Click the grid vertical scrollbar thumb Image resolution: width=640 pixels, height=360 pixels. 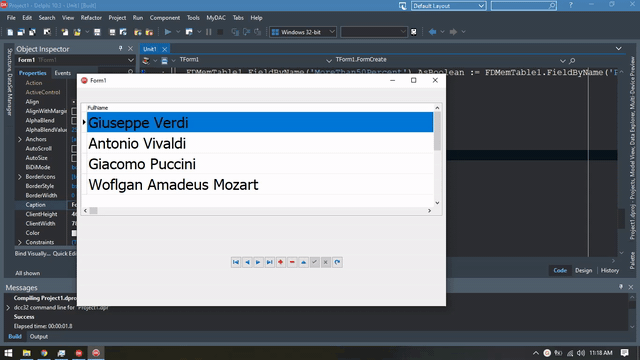[x=437, y=131]
